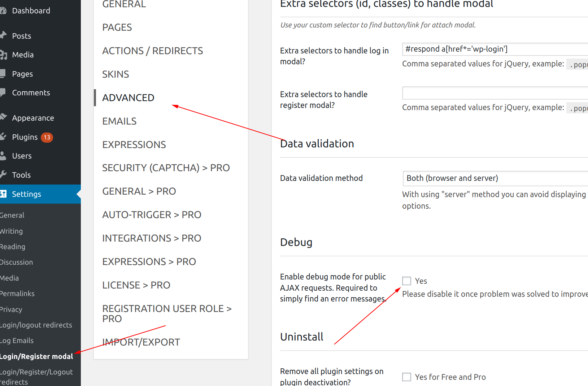Open Login/logout redirects settings
Screen dimensions: 588x386
click(36, 325)
